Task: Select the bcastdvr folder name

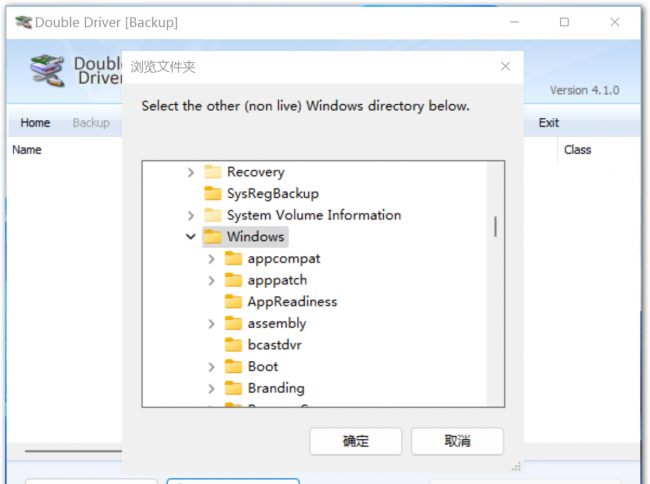Action: click(274, 345)
